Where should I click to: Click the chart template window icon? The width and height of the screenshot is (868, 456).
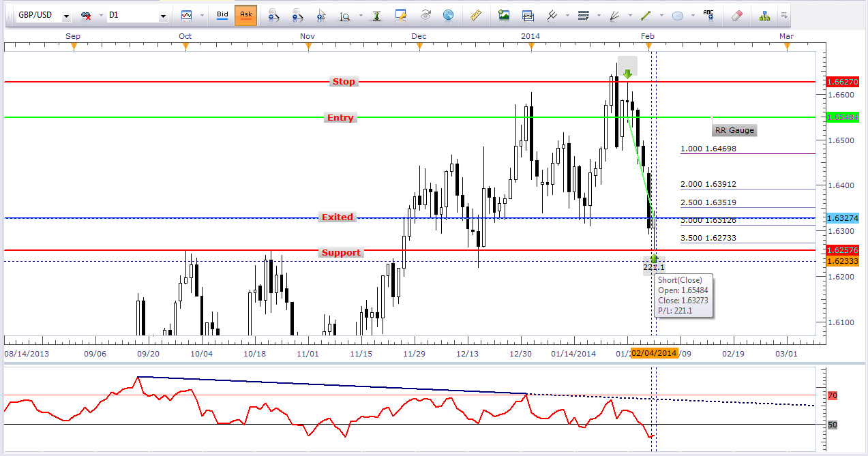point(528,15)
